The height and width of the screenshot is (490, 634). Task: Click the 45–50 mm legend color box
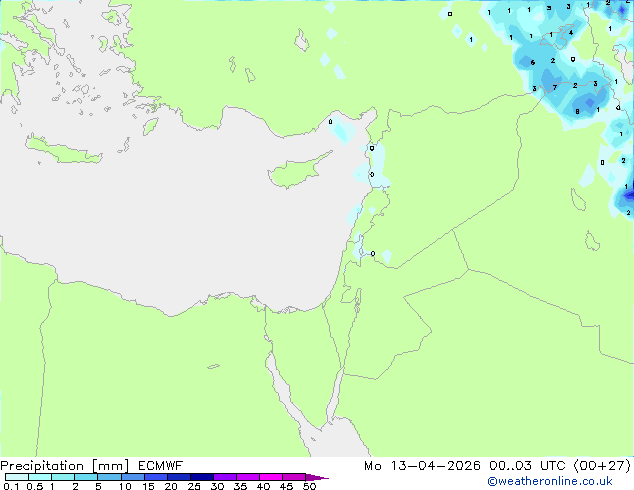(294, 477)
